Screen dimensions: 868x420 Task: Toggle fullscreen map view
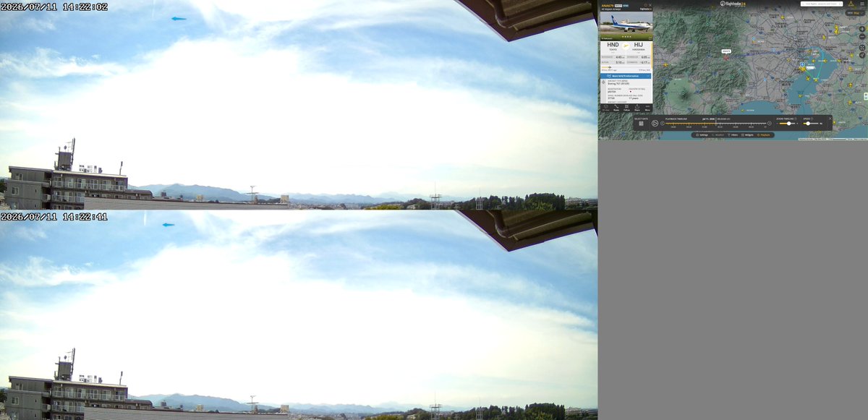pyautogui.click(x=862, y=48)
